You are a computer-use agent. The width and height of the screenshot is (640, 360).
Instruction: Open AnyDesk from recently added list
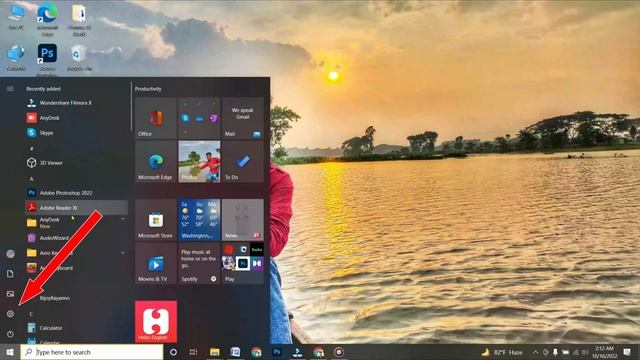[x=76, y=118]
